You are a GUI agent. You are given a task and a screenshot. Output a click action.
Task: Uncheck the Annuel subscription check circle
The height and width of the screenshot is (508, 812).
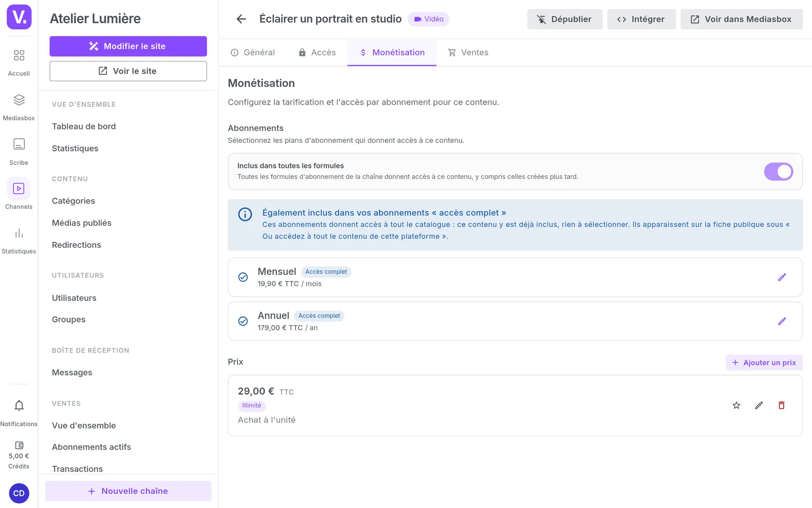coord(243,321)
